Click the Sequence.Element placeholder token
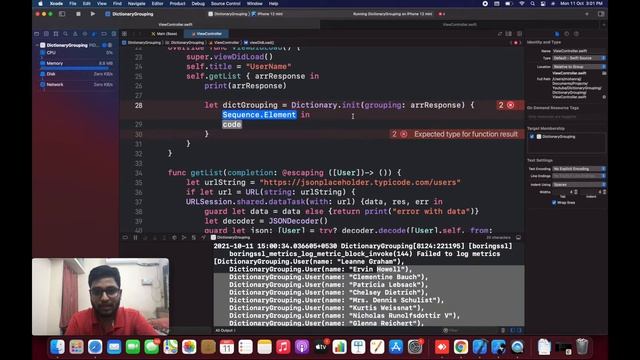 [259, 115]
